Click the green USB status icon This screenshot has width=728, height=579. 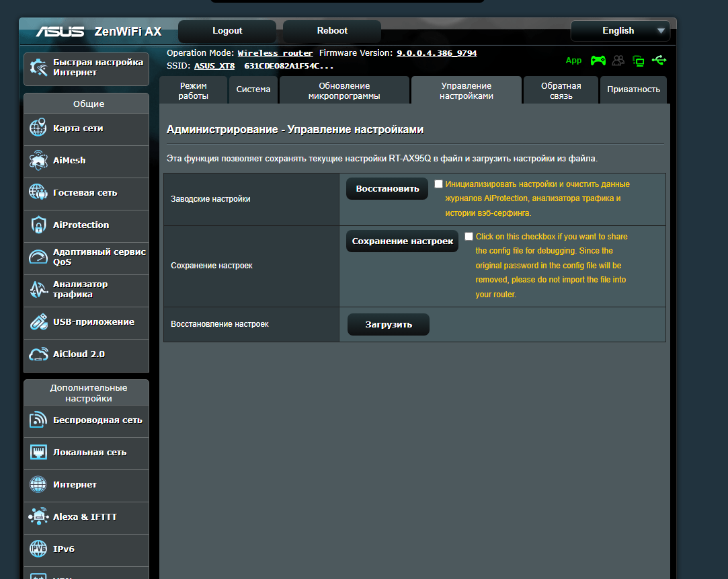click(659, 60)
